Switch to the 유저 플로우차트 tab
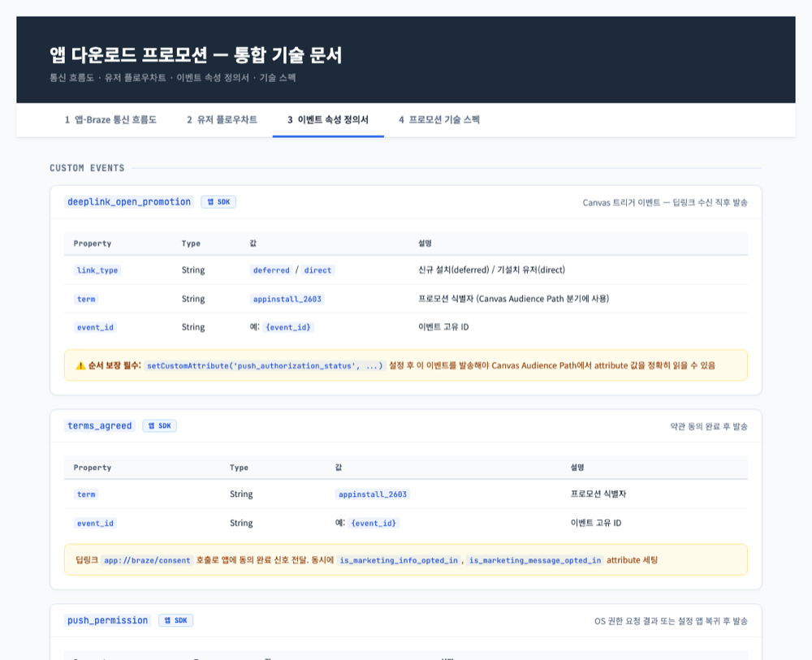812x660 pixels. (x=222, y=119)
